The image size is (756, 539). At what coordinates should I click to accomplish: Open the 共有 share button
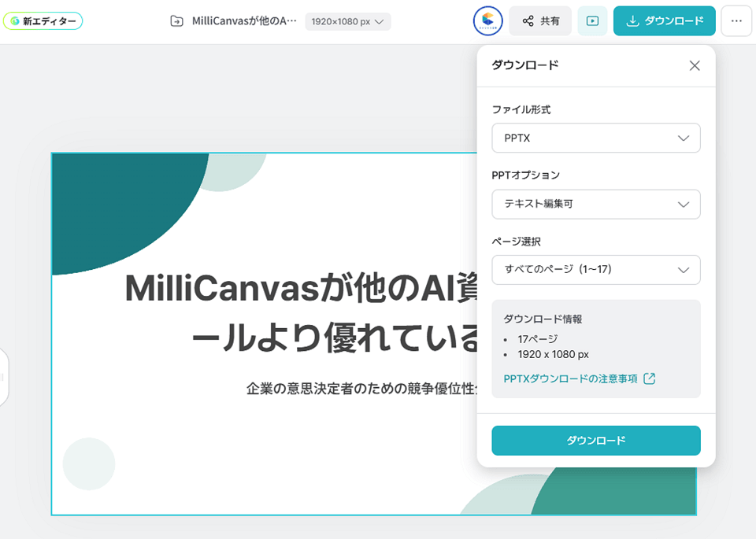tap(540, 21)
